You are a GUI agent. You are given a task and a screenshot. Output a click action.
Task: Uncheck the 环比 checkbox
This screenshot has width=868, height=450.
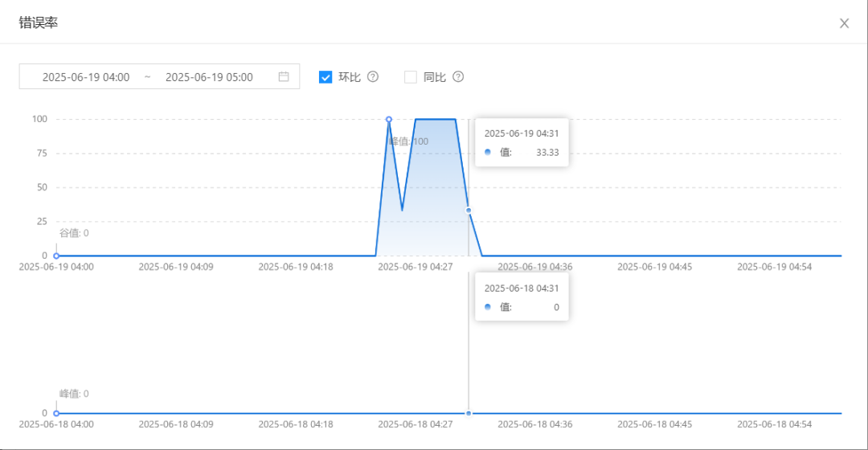325,77
